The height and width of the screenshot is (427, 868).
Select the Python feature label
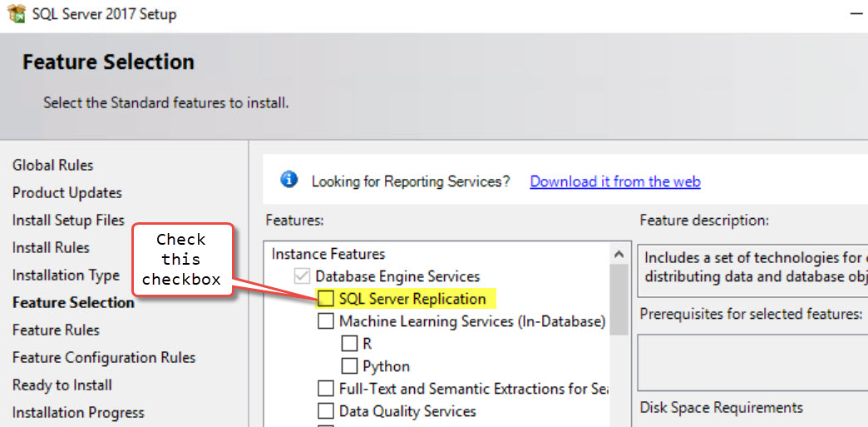pyautogui.click(x=387, y=366)
